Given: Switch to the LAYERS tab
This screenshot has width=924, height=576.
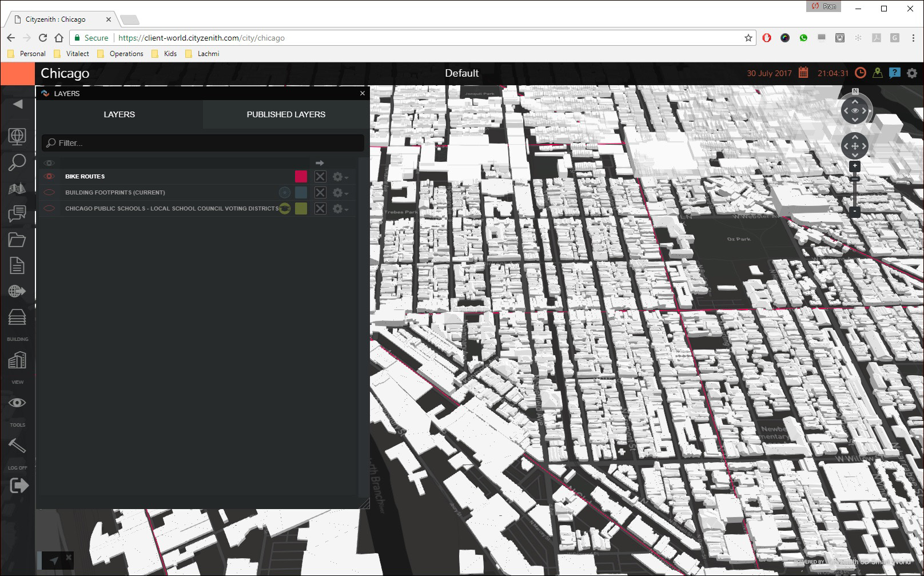Looking at the screenshot, I should point(120,114).
